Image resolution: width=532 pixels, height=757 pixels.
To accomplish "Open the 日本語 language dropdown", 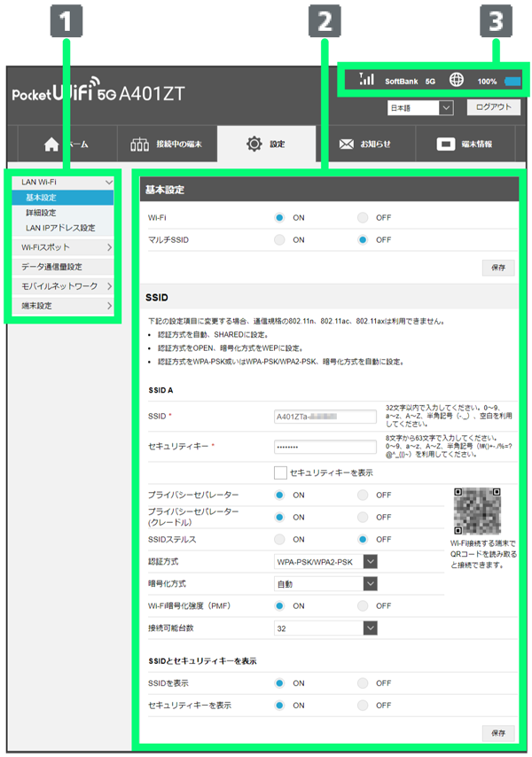I will click(x=420, y=108).
